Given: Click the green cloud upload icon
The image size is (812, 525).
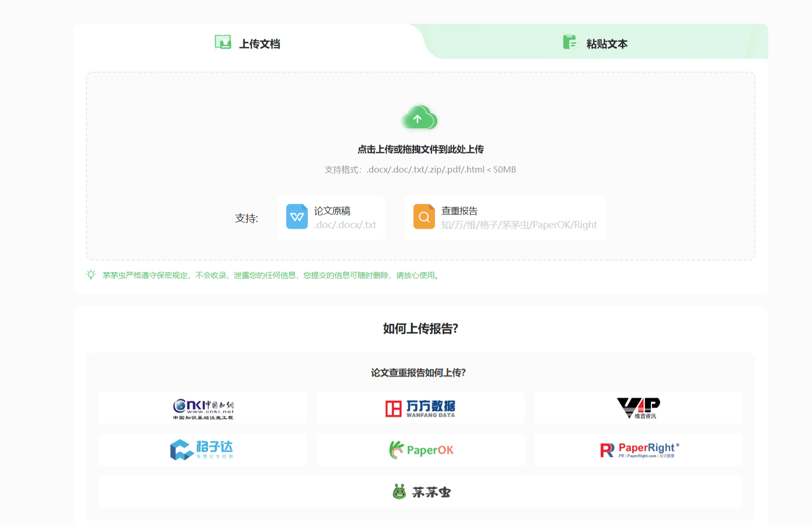Looking at the screenshot, I should tap(419, 117).
